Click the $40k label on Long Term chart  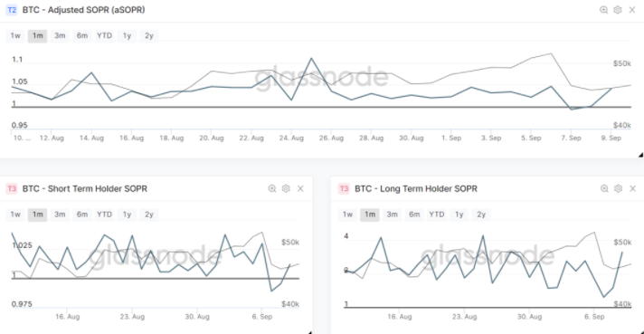click(622, 304)
